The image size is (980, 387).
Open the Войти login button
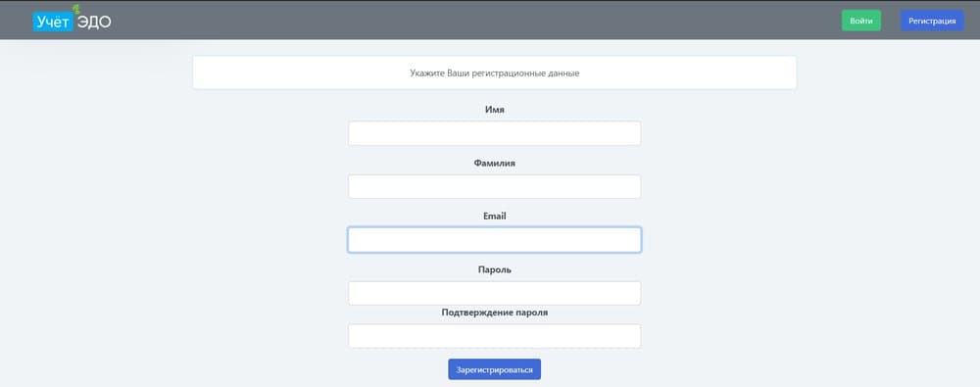(x=861, y=21)
